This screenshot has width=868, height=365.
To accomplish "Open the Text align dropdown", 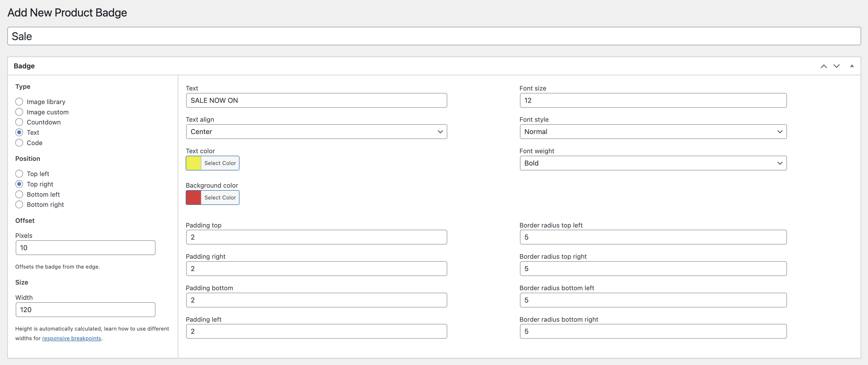I will (316, 132).
